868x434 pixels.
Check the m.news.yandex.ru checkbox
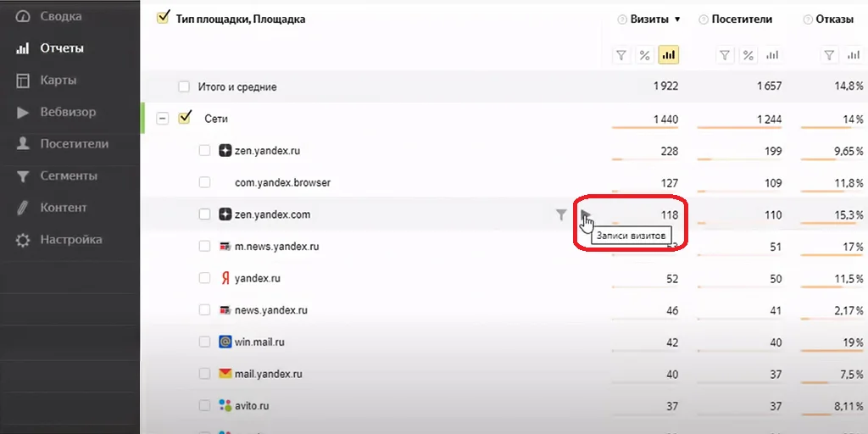[x=205, y=247]
